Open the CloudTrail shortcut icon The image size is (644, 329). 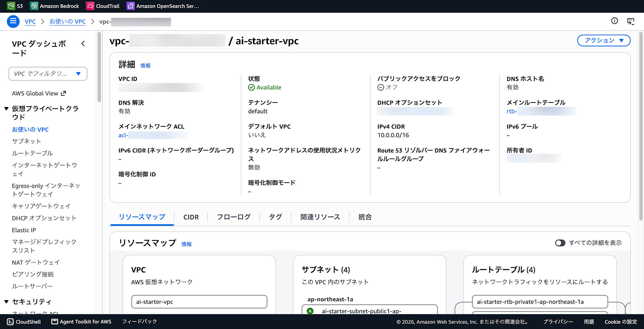pyautogui.click(x=90, y=6)
